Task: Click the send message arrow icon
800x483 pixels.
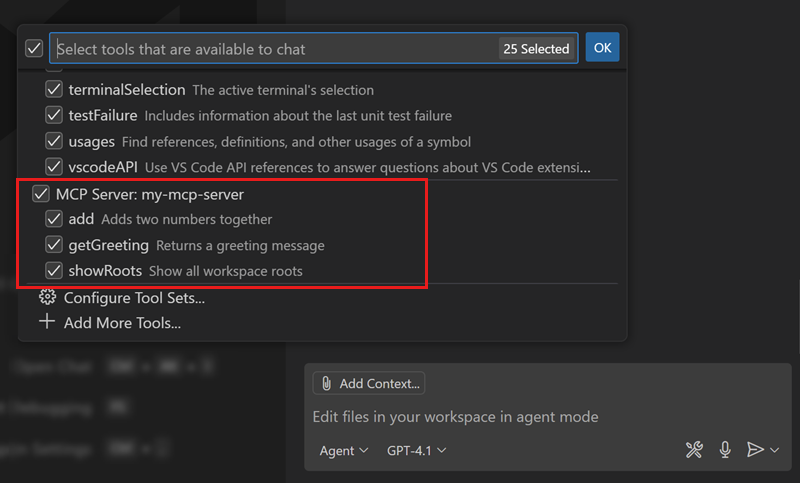Action: (755, 450)
